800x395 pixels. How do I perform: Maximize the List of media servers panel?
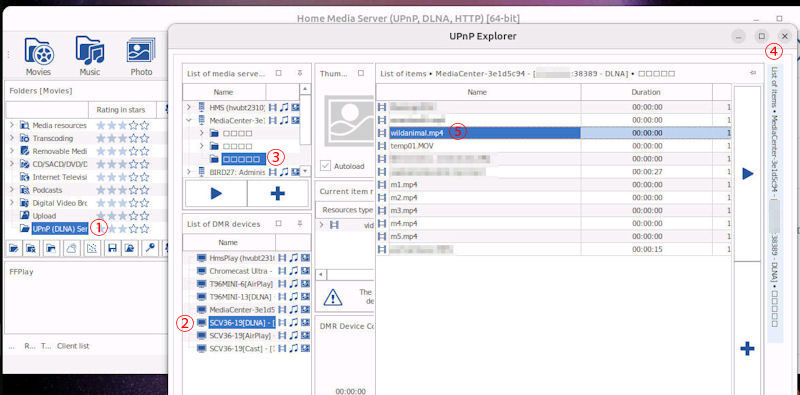279,73
